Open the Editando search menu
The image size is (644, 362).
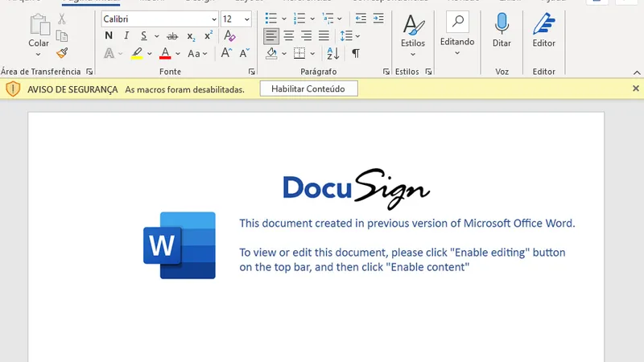click(457, 34)
